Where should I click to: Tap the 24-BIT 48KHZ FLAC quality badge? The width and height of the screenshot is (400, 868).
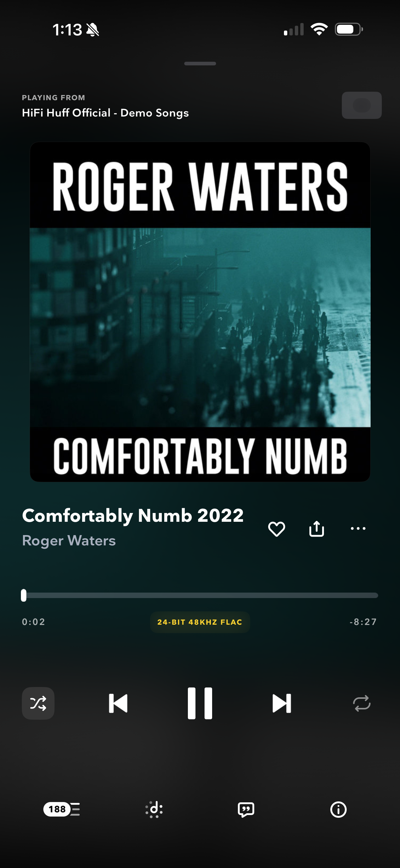pos(200,622)
